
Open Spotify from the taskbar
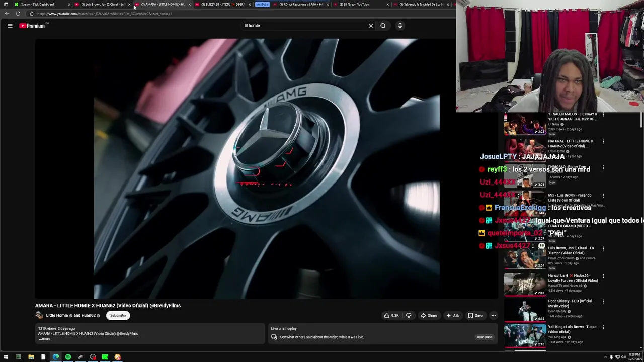click(68, 357)
